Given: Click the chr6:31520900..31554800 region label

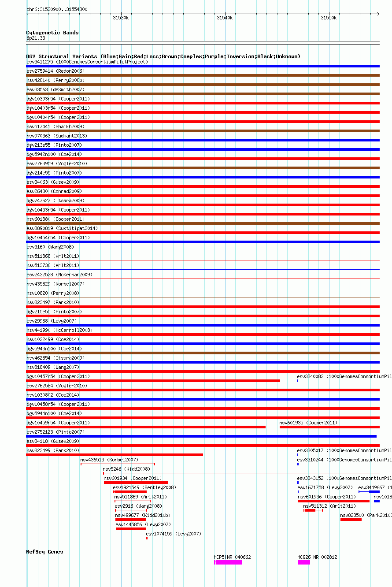Looking at the screenshot, I should click(57, 9).
